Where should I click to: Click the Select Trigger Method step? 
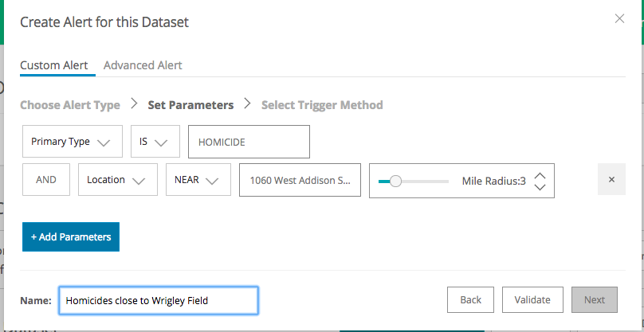(x=322, y=105)
